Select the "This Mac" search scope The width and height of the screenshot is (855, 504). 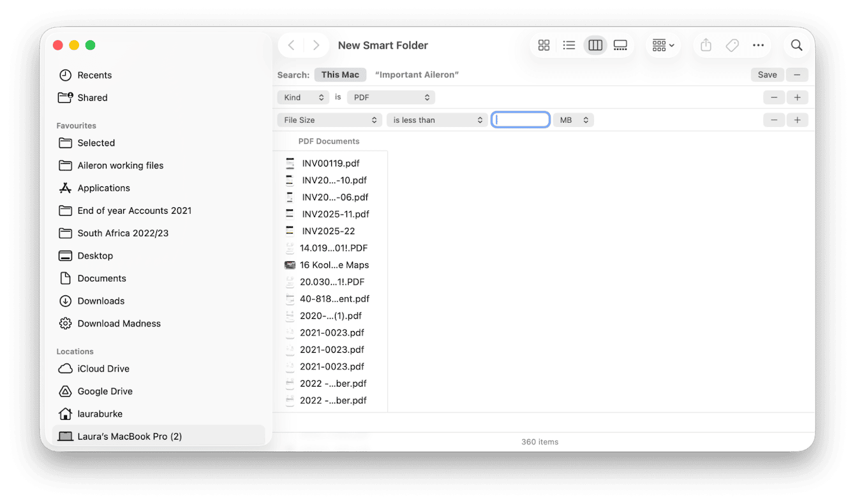point(340,75)
